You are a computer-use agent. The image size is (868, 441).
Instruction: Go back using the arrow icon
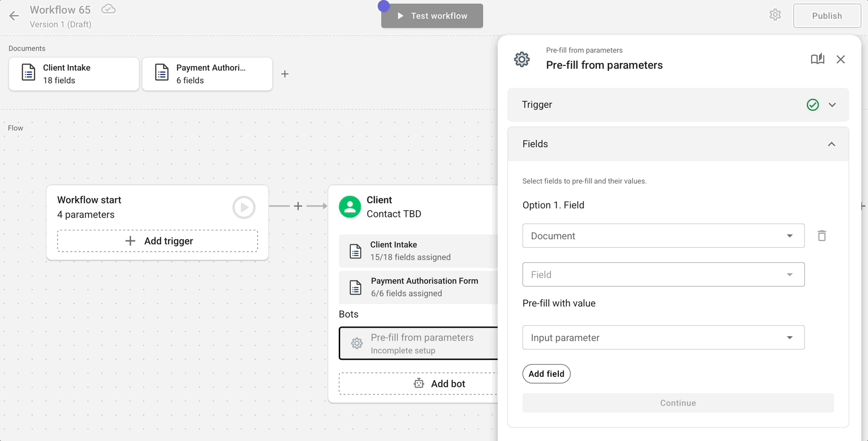pyautogui.click(x=14, y=16)
